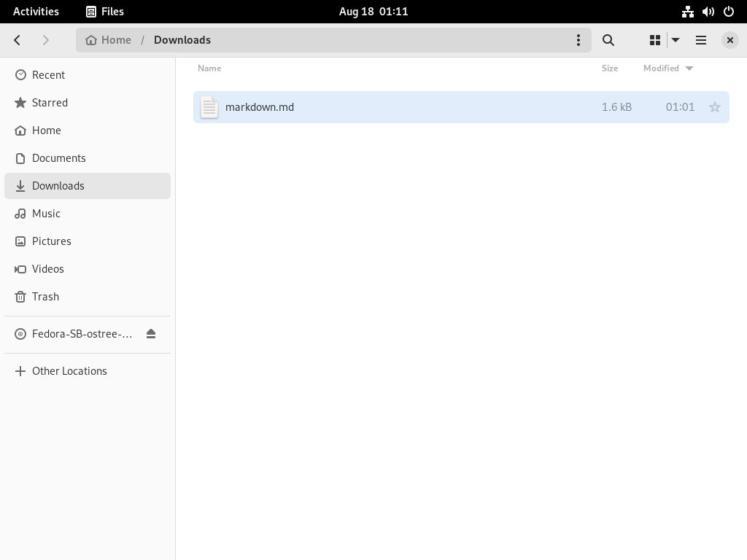Screen dimensions: 747x560
Task: Open Videos in the sidebar
Action: [x=88, y=268]
